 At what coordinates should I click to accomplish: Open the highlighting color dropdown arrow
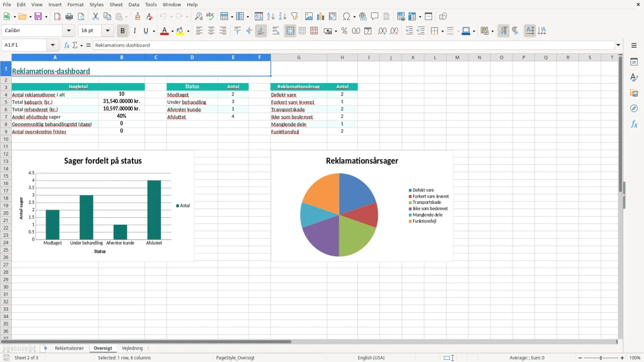tap(188, 31)
